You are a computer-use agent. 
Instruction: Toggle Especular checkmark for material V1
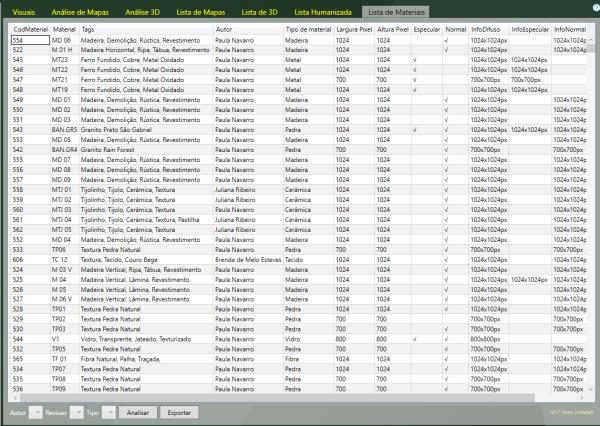tap(415, 339)
